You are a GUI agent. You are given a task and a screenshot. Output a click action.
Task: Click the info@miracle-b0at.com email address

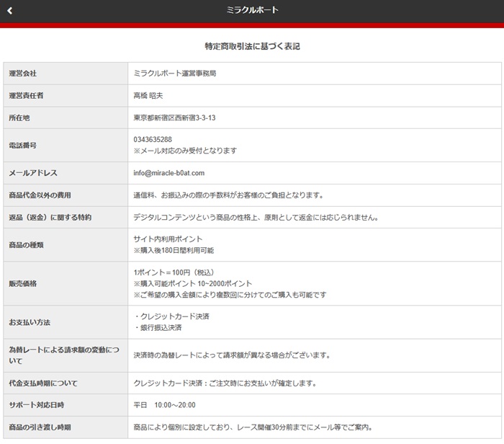click(x=169, y=173)
